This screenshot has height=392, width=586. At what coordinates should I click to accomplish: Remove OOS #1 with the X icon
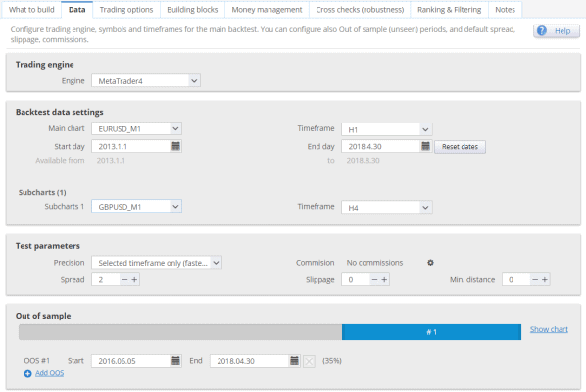[x=309, y=361]
